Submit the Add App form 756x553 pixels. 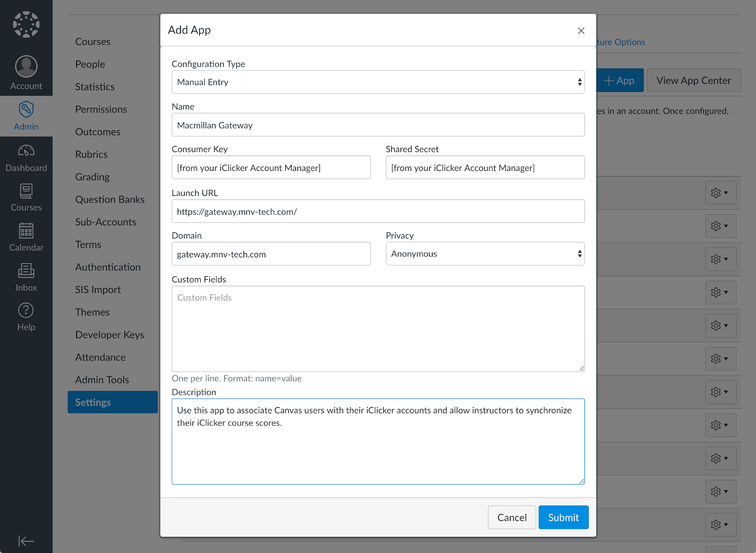pos(563,517)
